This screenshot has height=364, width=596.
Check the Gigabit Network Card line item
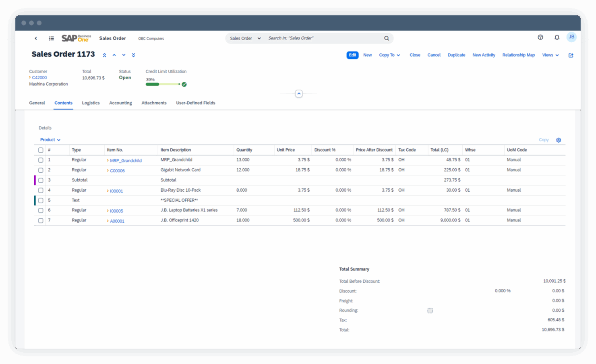pos(41,170)
